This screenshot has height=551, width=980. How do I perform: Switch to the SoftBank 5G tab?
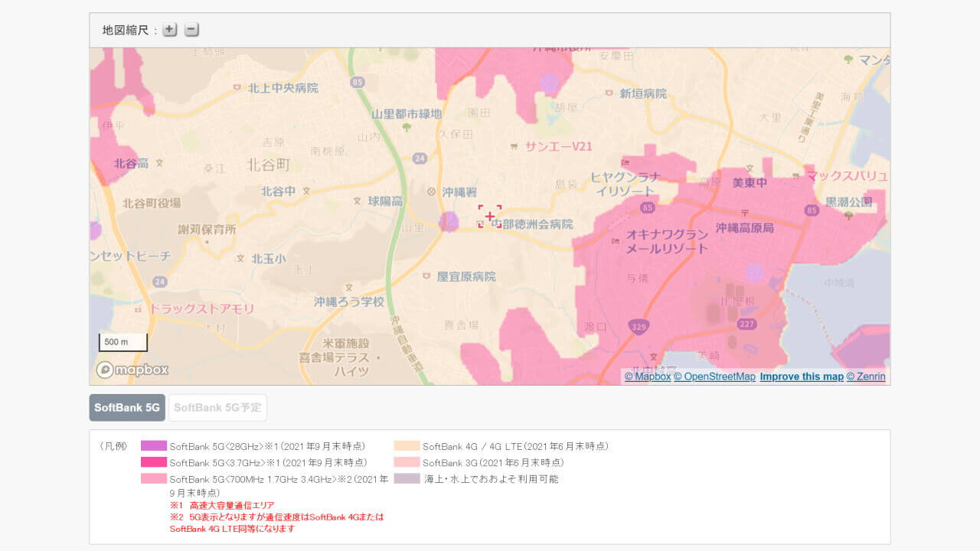127,408
